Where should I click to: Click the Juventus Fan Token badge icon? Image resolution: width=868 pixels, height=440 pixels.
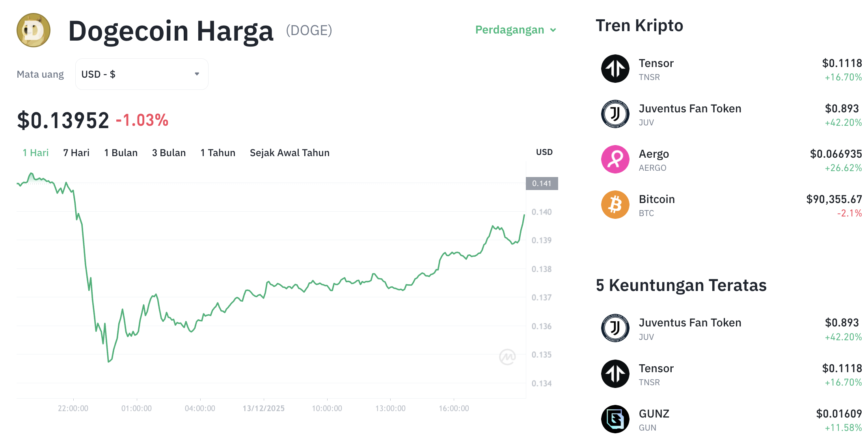pyautogui.click(x=615, y=114)
